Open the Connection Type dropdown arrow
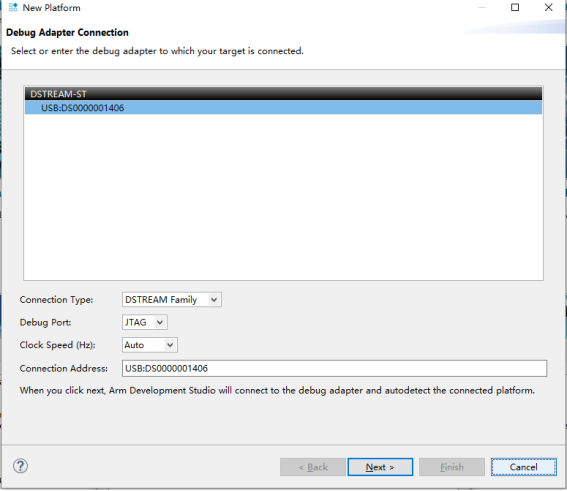Image resolution: width=567 pixels, height=491 pixels. [214, 300]
